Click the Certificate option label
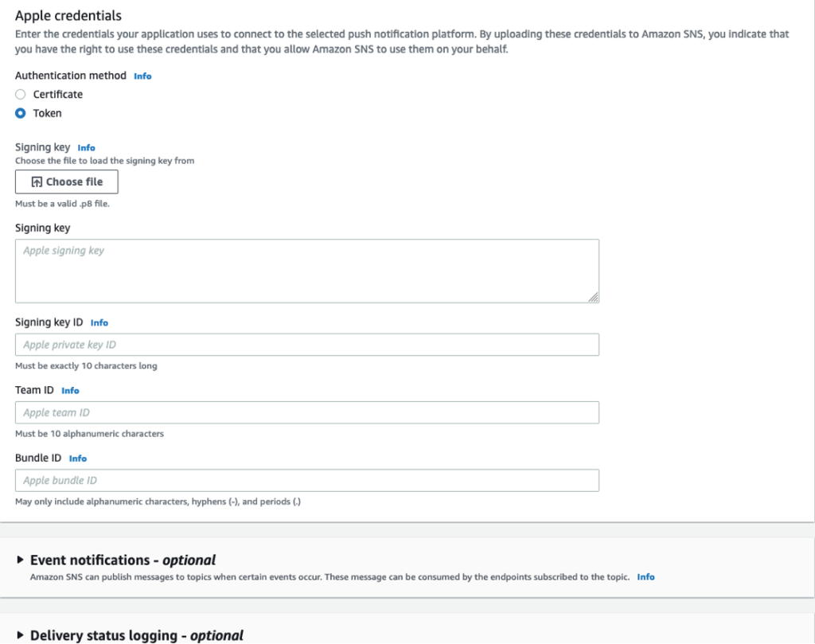 coord(57,94)
